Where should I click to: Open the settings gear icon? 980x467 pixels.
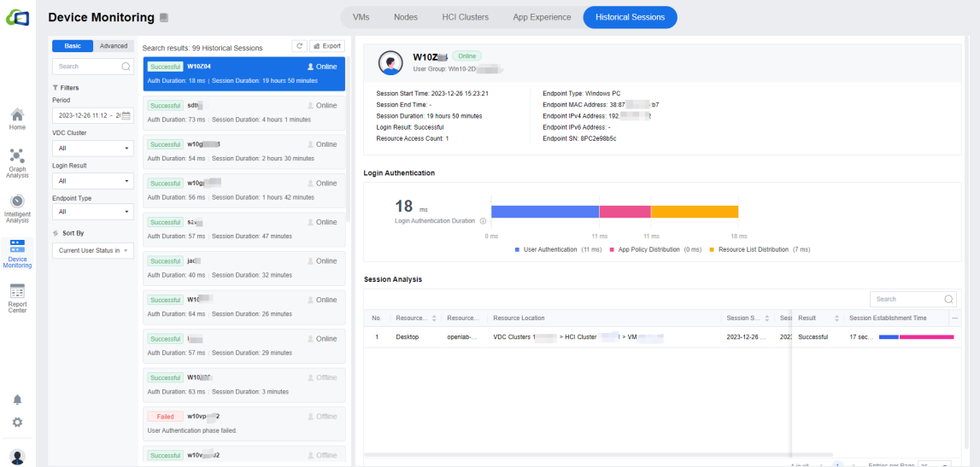17,422
